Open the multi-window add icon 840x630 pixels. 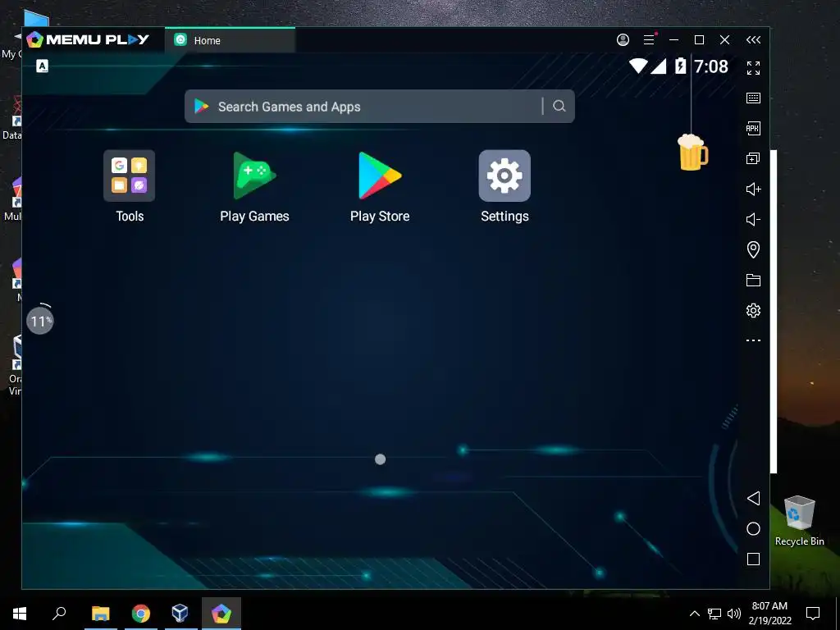(x=753, y=158)
